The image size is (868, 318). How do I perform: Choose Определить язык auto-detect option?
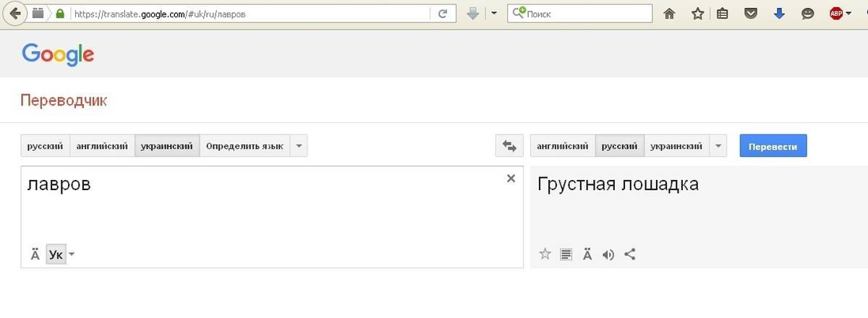tap(244, 146)
